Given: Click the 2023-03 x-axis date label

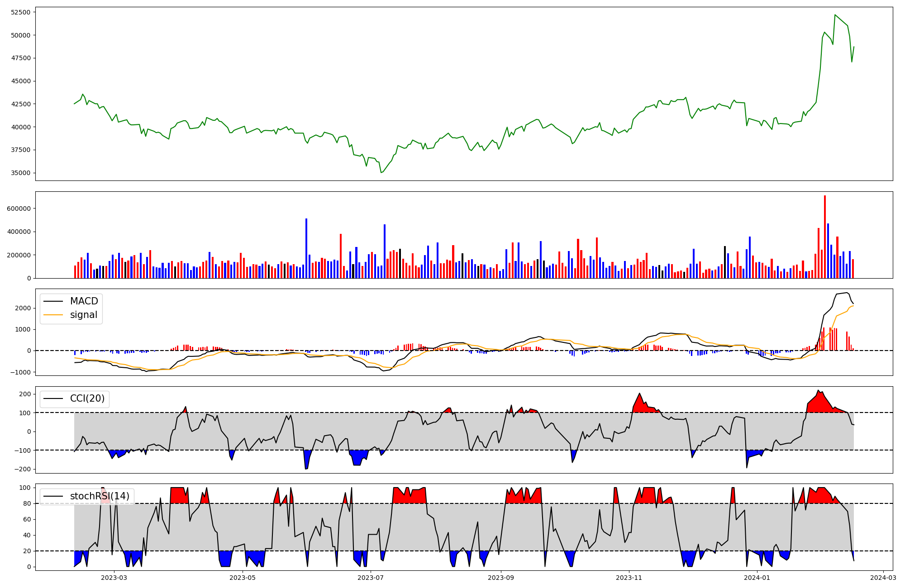Looking at the screenshot, I should pyautogui.click(x=114, y=578).
